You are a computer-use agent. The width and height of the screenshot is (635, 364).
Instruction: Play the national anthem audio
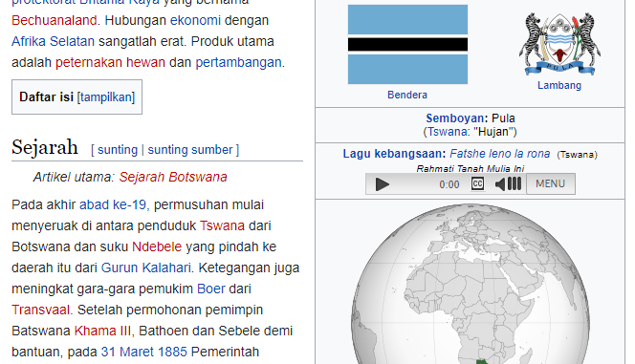382,184
